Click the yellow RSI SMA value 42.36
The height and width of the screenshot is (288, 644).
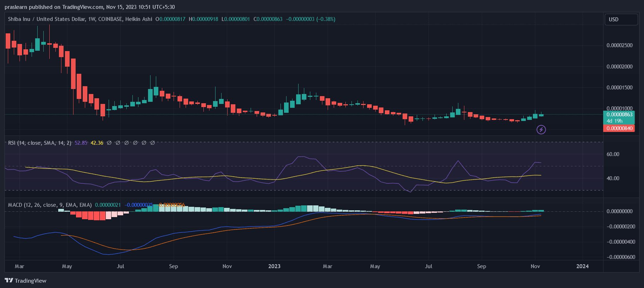pyautogui.click(x=97, y=143)
